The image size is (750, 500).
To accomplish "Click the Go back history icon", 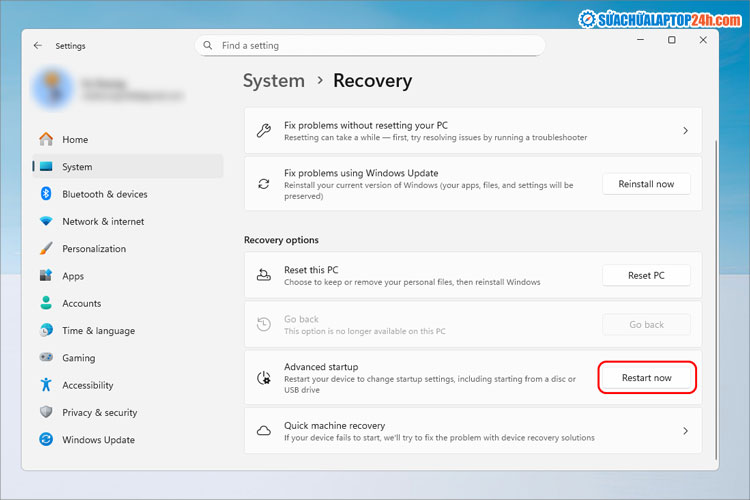I will (x=264, y=324).
